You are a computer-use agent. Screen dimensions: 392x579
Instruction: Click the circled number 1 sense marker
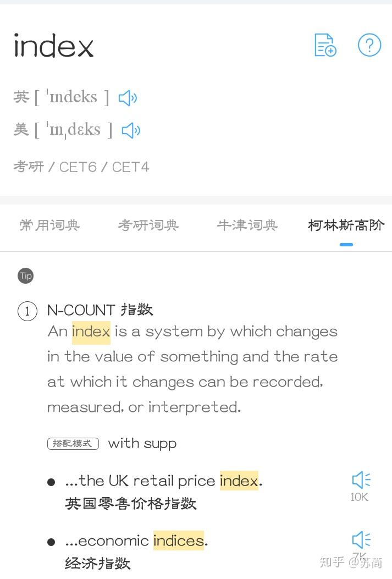tap(27, 311)
